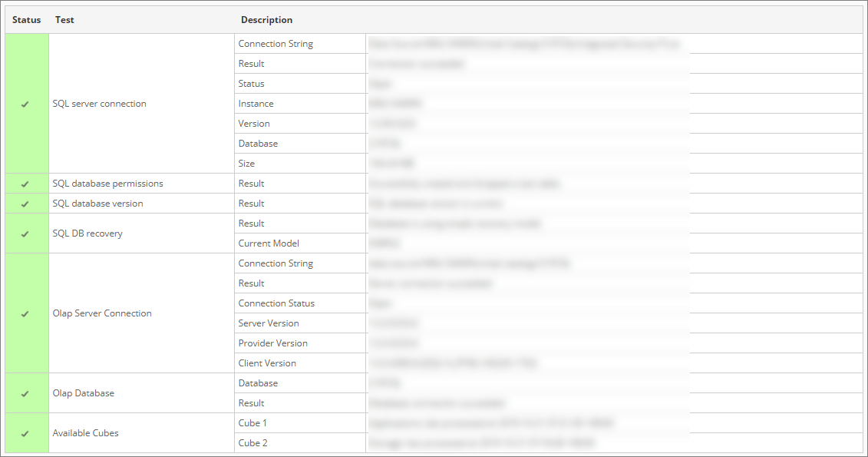Click the Connection String label
The image size is (868, 457).
(276, 44)
